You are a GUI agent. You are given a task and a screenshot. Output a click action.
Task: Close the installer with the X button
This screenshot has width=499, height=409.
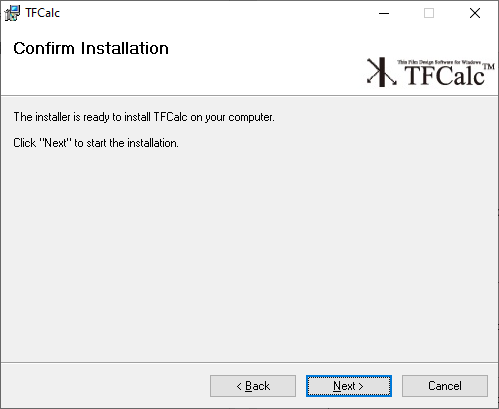pos(475,13)
